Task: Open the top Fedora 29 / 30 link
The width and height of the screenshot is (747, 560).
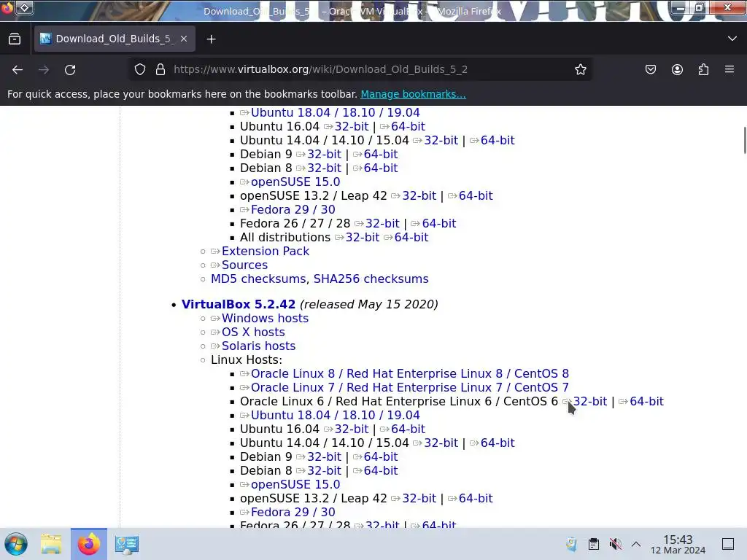Action: pos(293,209)
